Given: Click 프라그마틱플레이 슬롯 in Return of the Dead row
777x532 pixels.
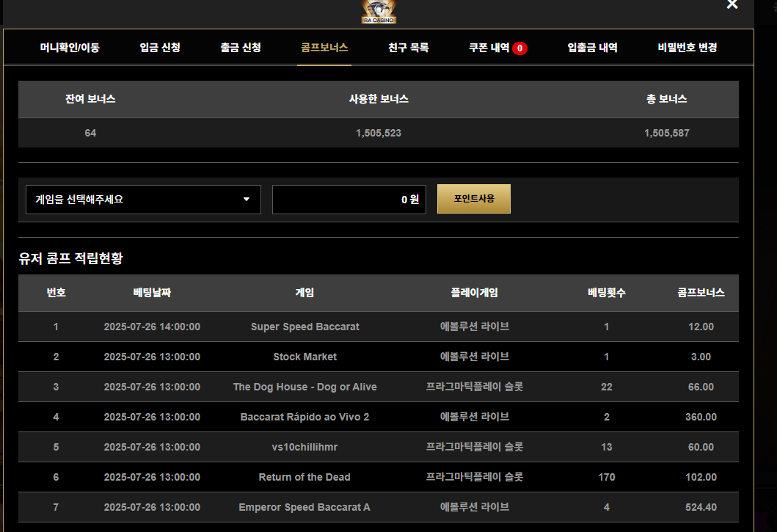Looking at the screenshot, I should pos(474,477).
